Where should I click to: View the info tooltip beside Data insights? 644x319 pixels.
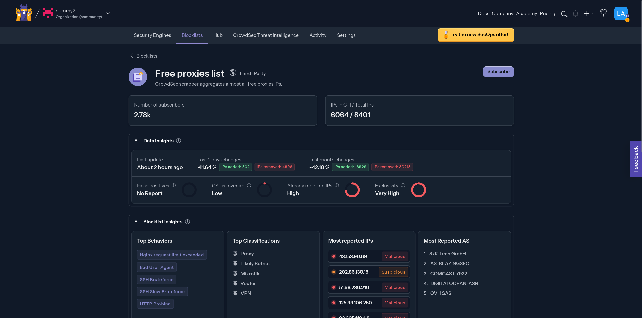[x=179, y=141]
